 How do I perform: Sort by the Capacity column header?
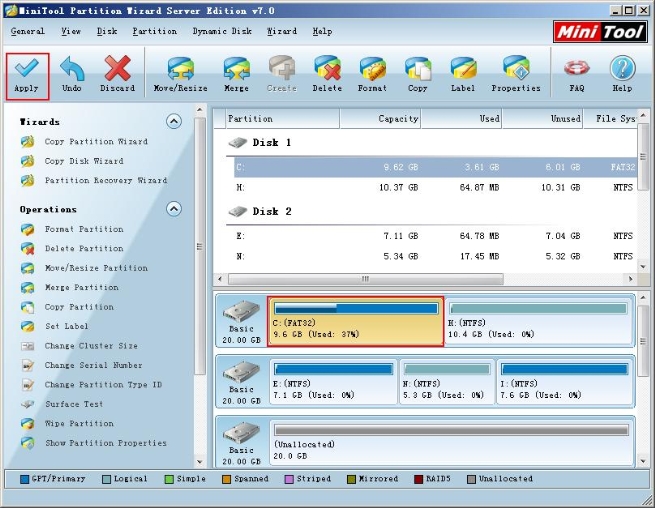click(x=380, y=119)
